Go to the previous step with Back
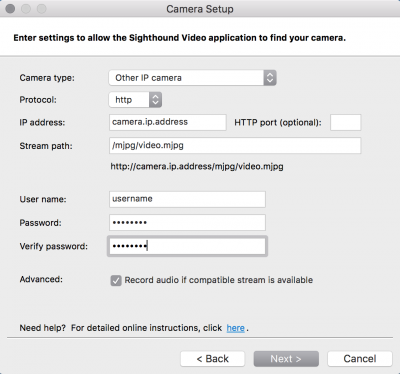Screen dimensions: 400x374 click(213, 359)
